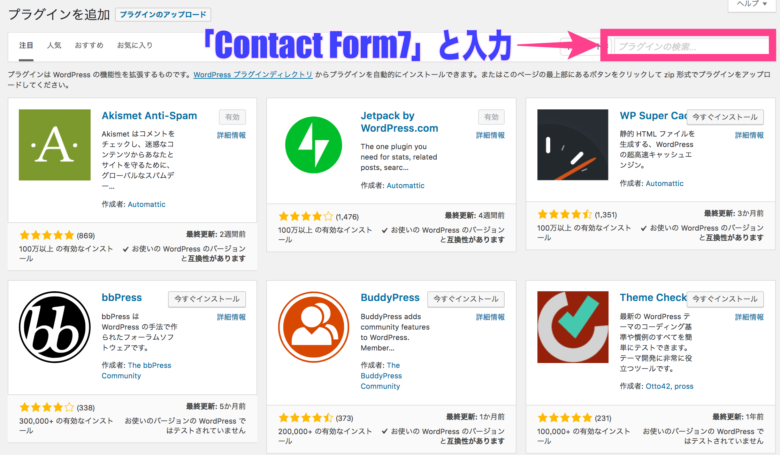
Task: Switch to the お気に入り tab
Action: (135, 45)
